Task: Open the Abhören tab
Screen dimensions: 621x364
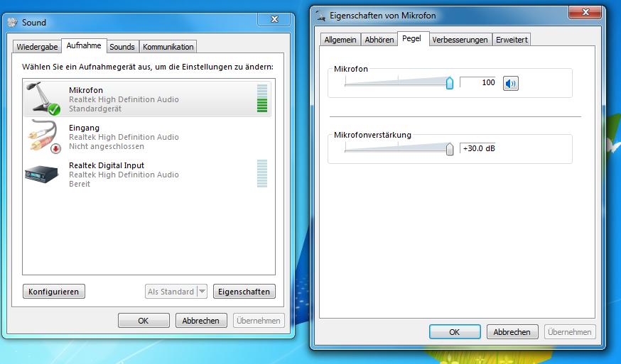Action: pos(379,40)
